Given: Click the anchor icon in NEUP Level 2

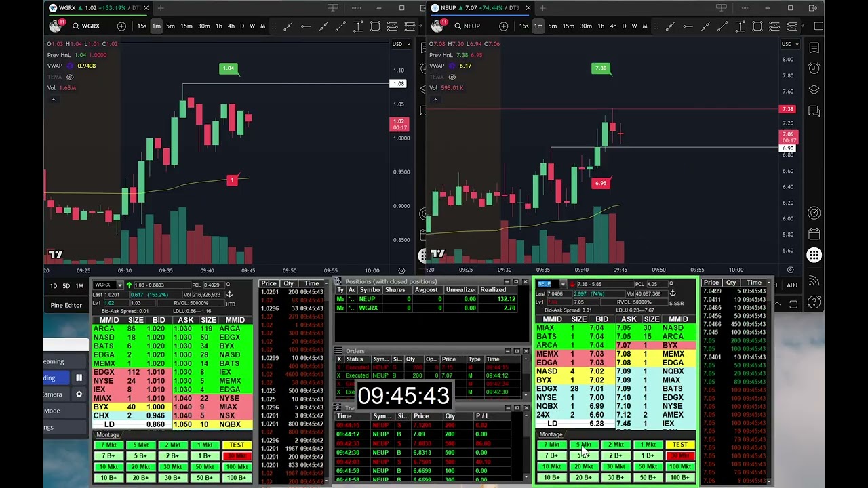Looking at the screenshot, I should (672, 293).
